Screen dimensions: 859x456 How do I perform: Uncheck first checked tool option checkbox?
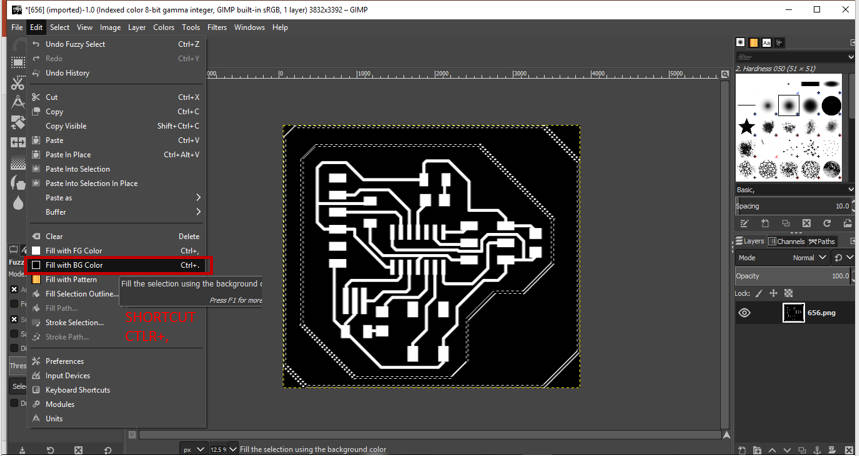click(x=15, y=289)
